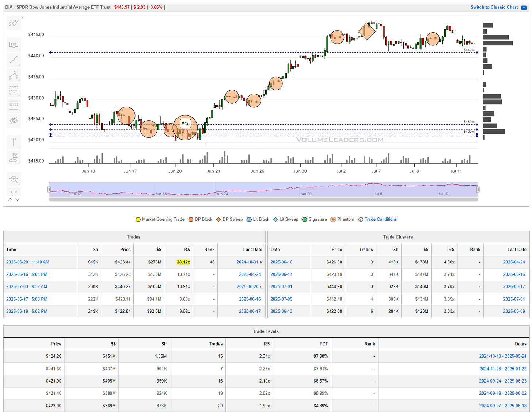Open trade 2025-06-17 : 5:03 PM
Image resolution: width=532 pixels, height=414 pixels.
tap(27, 299)
